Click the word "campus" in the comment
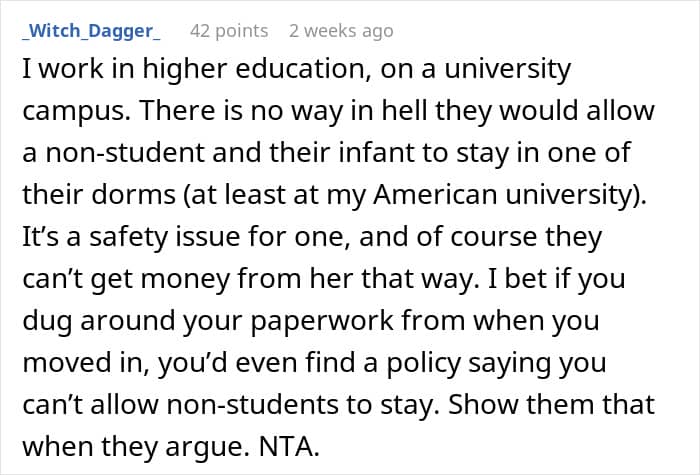This screenshot has height=475, width=700. [73, 112]
